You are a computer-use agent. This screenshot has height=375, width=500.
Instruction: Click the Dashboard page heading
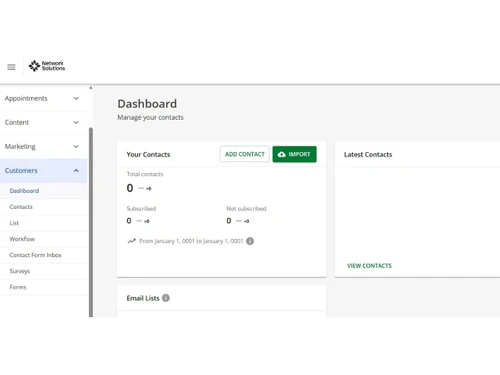(x=147, y=104)
